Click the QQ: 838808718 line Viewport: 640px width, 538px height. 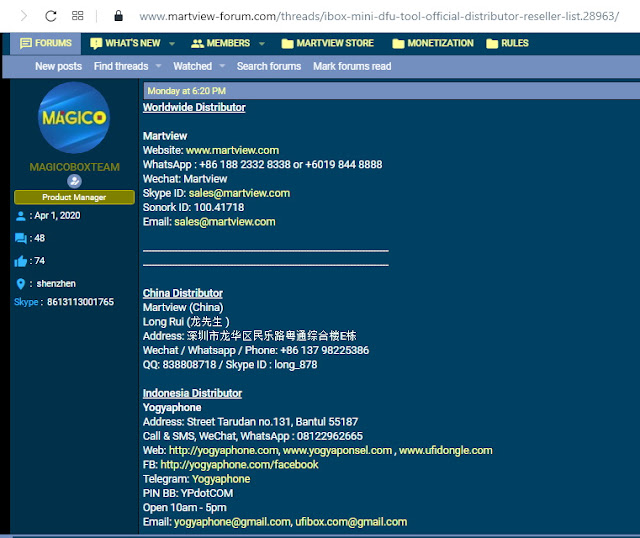[x=230, y=365]
